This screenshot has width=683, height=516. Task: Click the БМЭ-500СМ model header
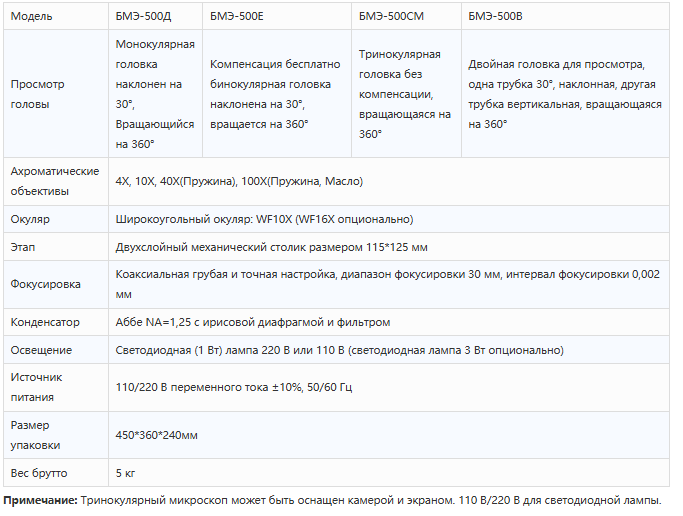(x=406, y=16)
